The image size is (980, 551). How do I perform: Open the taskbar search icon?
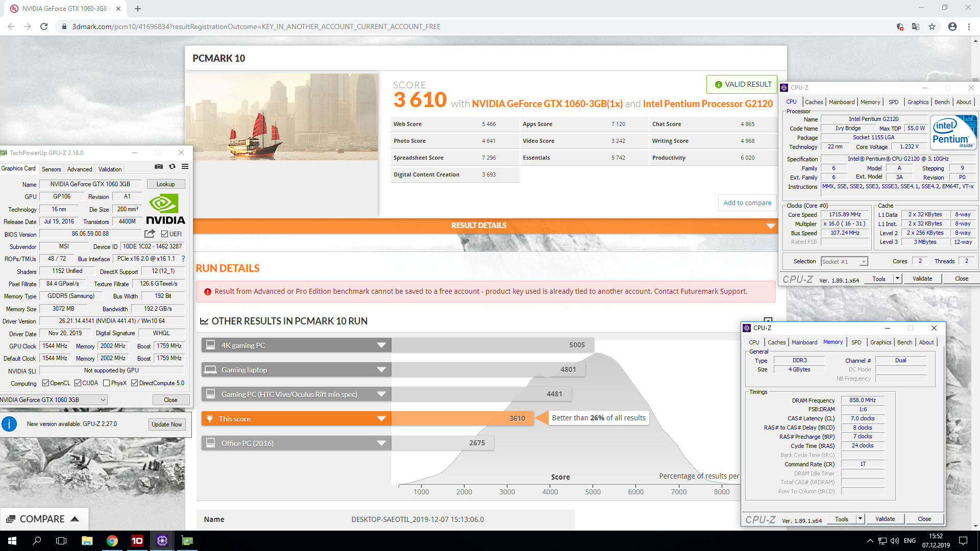pyautogui.click(x=37, y=541)
